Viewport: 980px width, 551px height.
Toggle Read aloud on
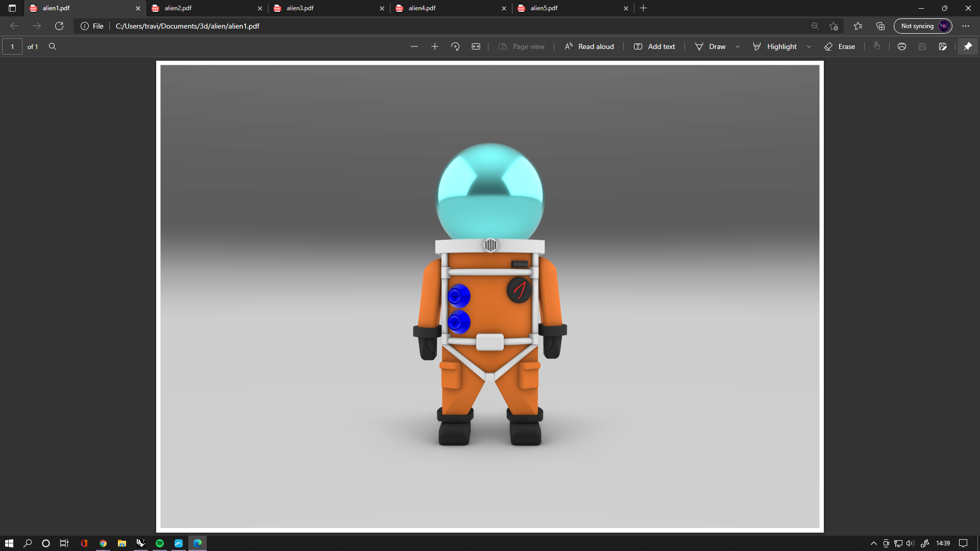pos(589,46)
